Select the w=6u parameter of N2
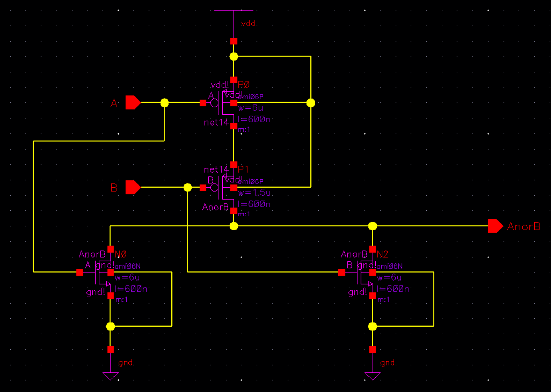Viewport: 551px width, 392px height. (389, 277)
